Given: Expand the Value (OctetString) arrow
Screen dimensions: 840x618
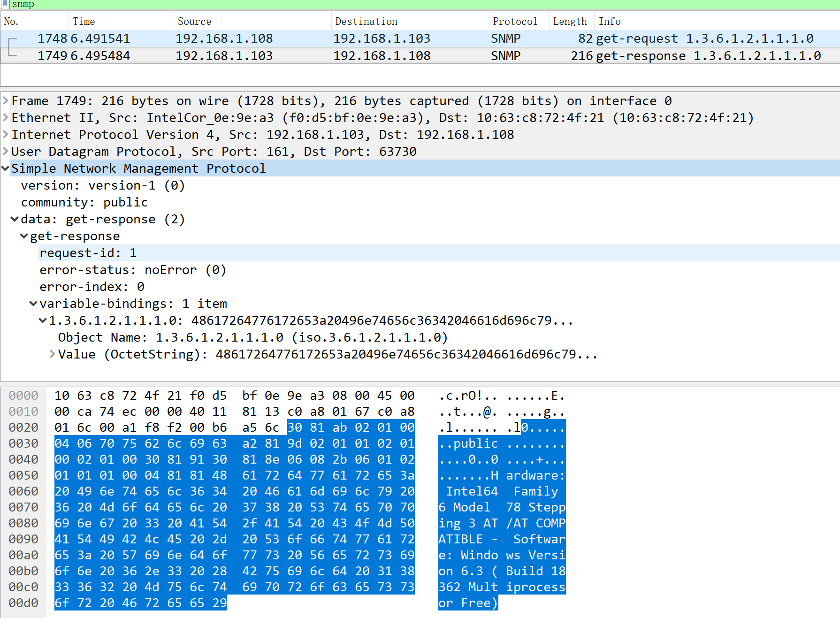Looking at the screenshot, I should (52, 354).
